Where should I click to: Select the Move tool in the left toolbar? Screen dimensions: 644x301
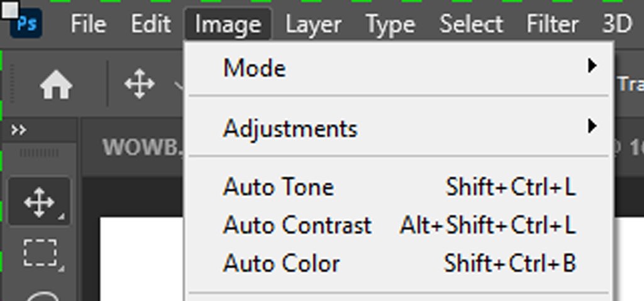click(x=39, y=203)
